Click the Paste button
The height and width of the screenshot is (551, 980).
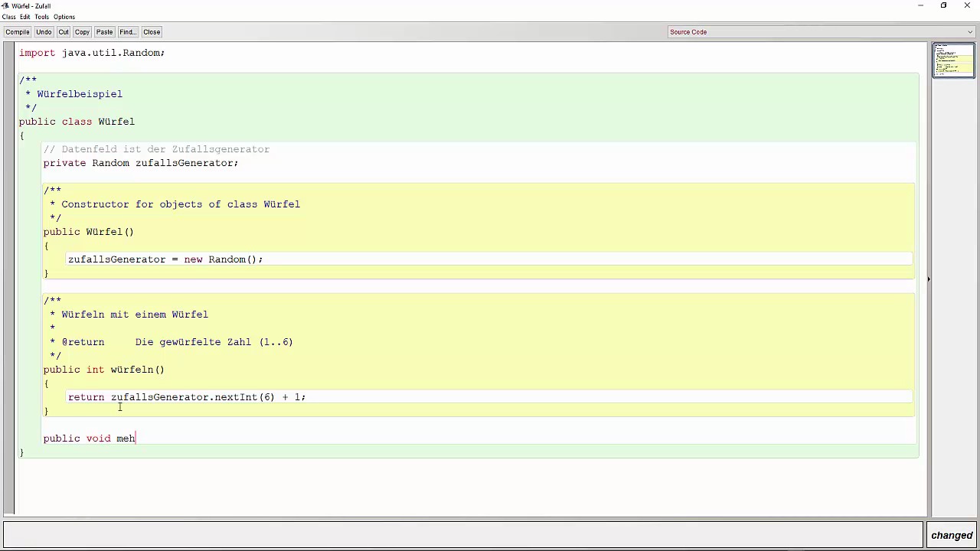pyautogui.click(x=104, y=32)
